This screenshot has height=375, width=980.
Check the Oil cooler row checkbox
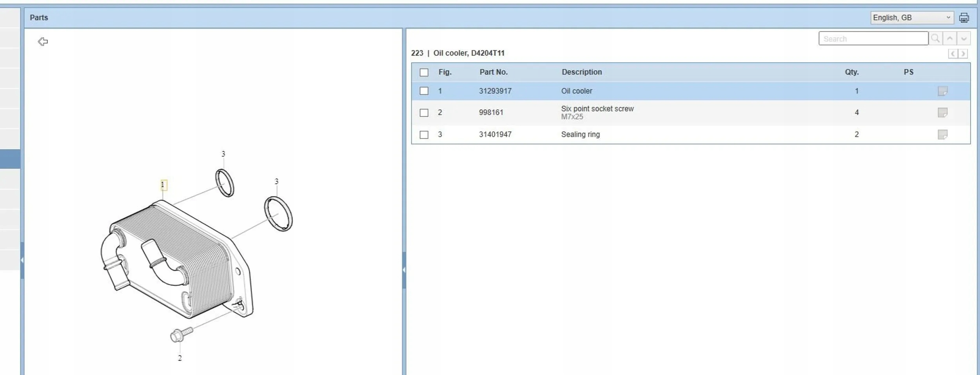click(x=424, y=91)
